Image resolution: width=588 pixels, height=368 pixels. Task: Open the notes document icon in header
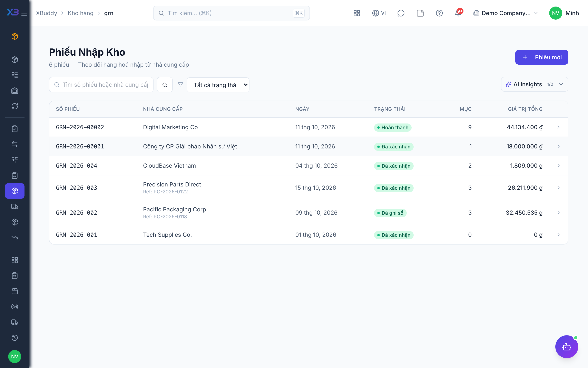420,13
